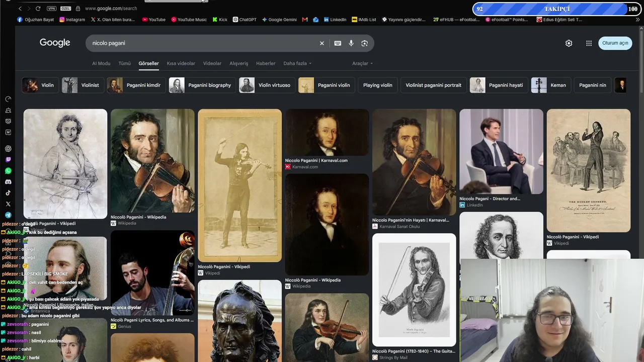Screen dimensions: 644x362
Task: Click the Karnaval.com source link
Action: pyautogui.click(x=305, y=167)
